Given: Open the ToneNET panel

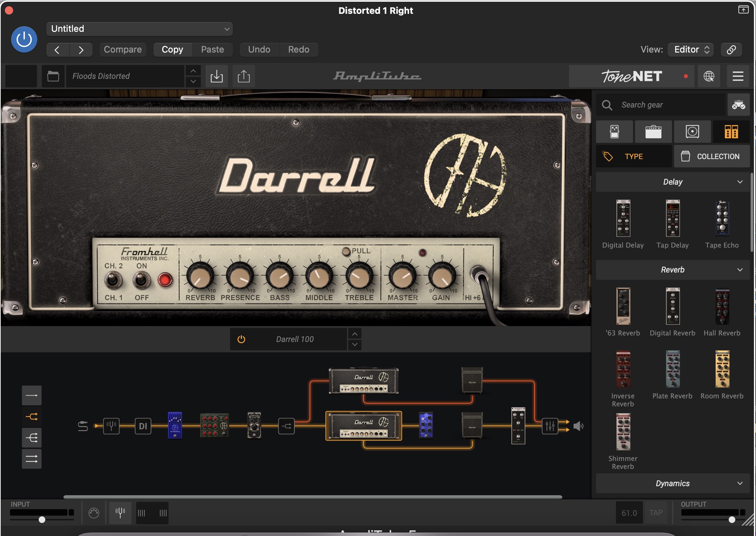Looking at the screenshot, I should click(632, 76).
